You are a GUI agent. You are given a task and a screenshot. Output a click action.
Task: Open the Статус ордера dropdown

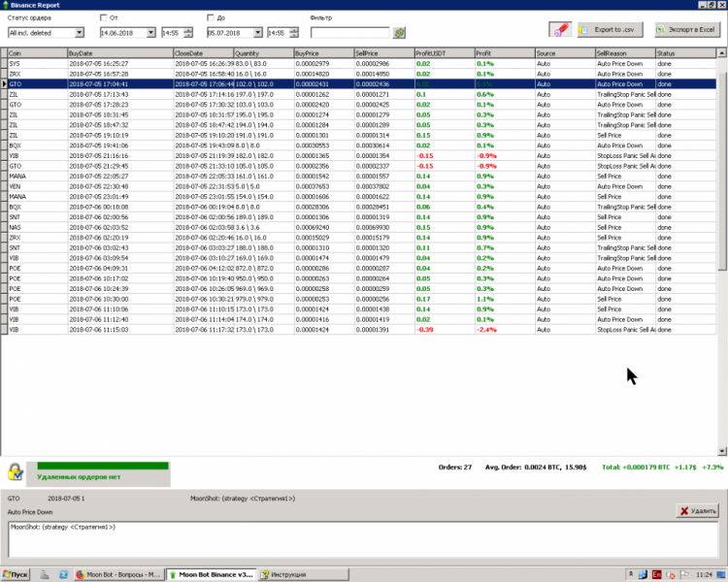pyautogui.click(x=80, y=33)
